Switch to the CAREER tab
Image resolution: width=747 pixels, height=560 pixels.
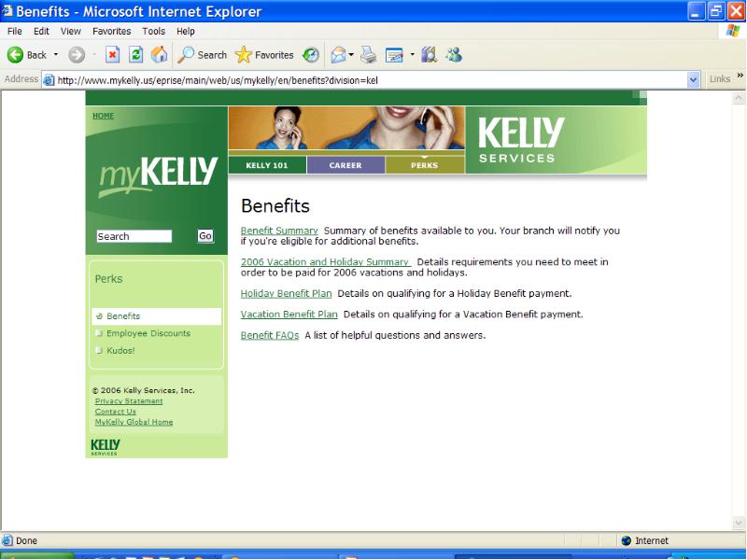(345, 165)
